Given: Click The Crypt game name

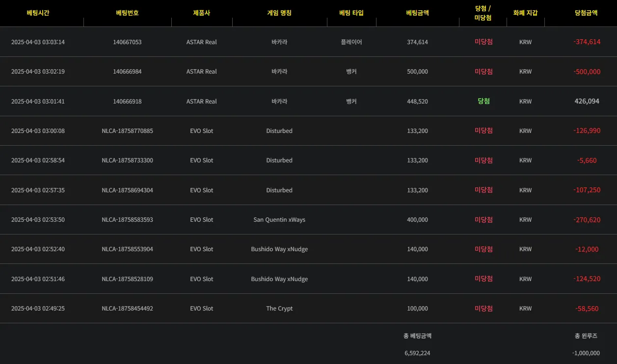Looking at the screenshot, I should [279, 309].
